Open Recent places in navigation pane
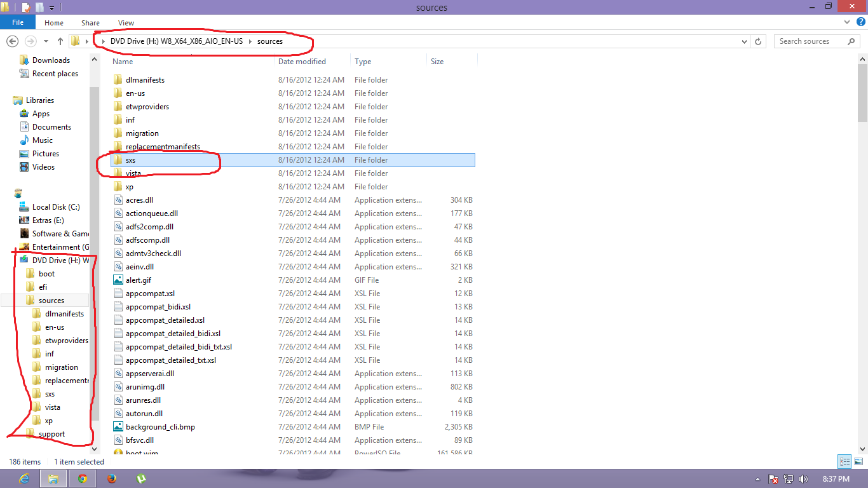The image size is (868, 488). (x=55, y=74)
